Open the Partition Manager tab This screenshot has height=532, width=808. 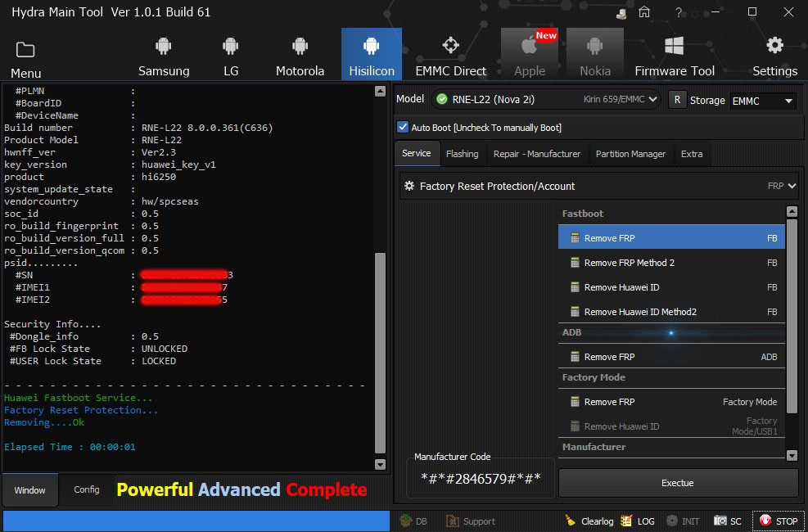pyautogui.click(x=630, y=154)
